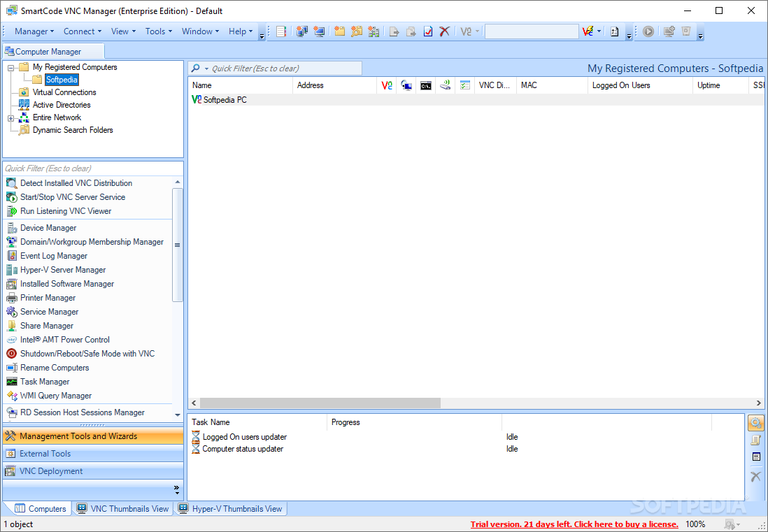Open the greyed VNC connect dropdown arrow
Viewport: 768px width, 532px height.
pos(477,31)
